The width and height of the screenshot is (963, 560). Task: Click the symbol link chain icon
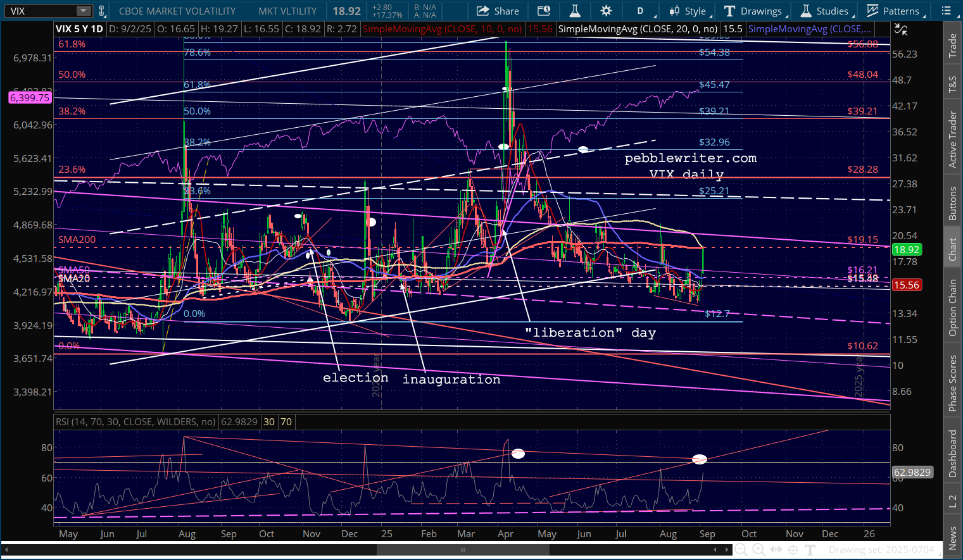click(101, 11)
